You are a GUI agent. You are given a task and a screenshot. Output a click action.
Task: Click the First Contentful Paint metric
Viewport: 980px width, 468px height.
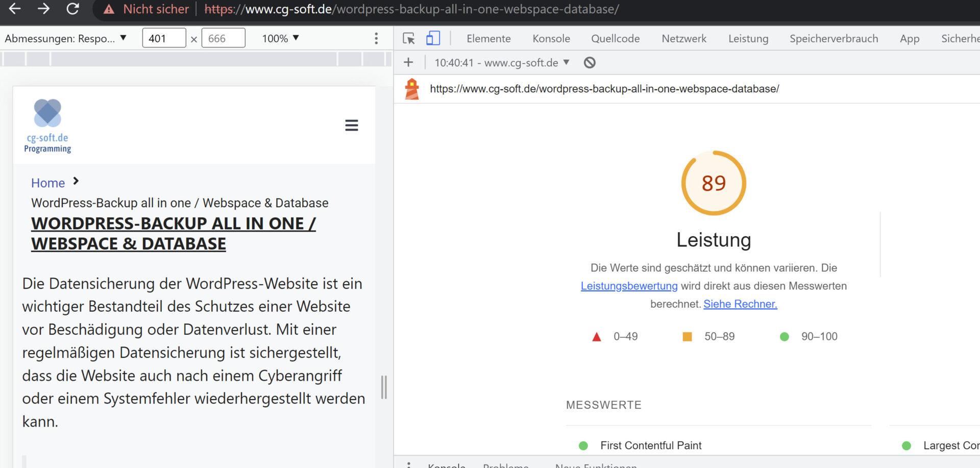click(x=651, y=446)
